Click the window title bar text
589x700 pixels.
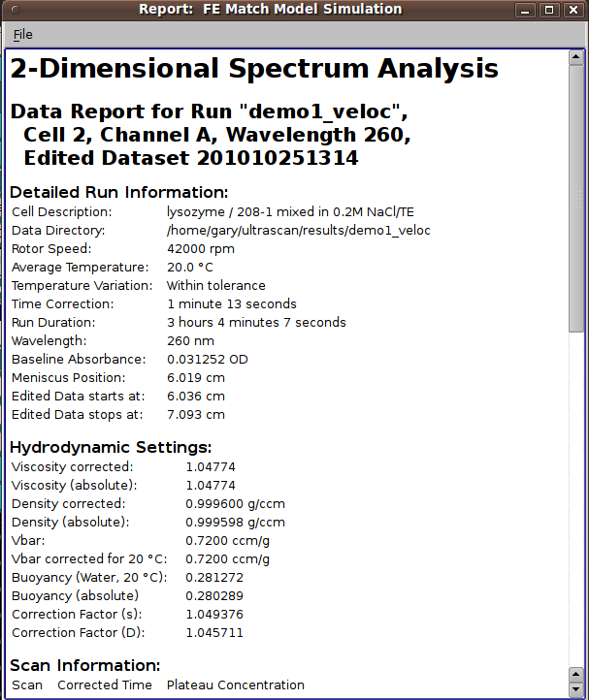point(271,9)
